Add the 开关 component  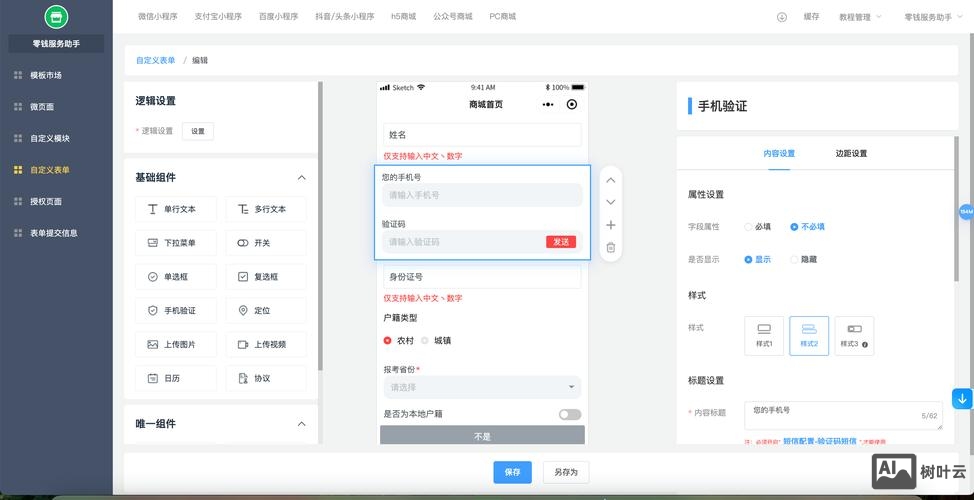pos(266,243)
